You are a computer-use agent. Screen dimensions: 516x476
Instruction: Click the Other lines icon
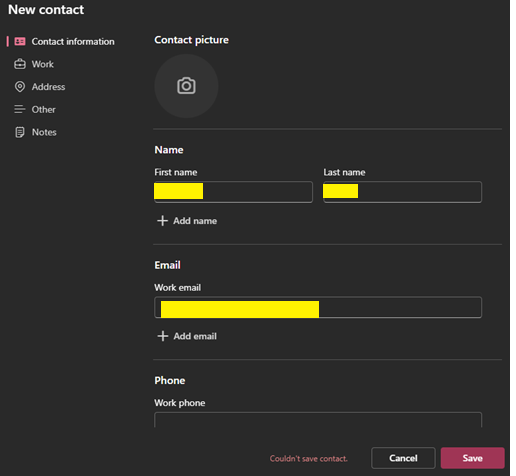[x=20, y=109]
